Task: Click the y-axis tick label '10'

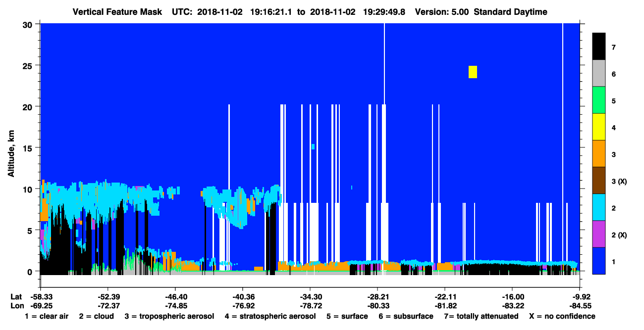Action: click(29, 189)
